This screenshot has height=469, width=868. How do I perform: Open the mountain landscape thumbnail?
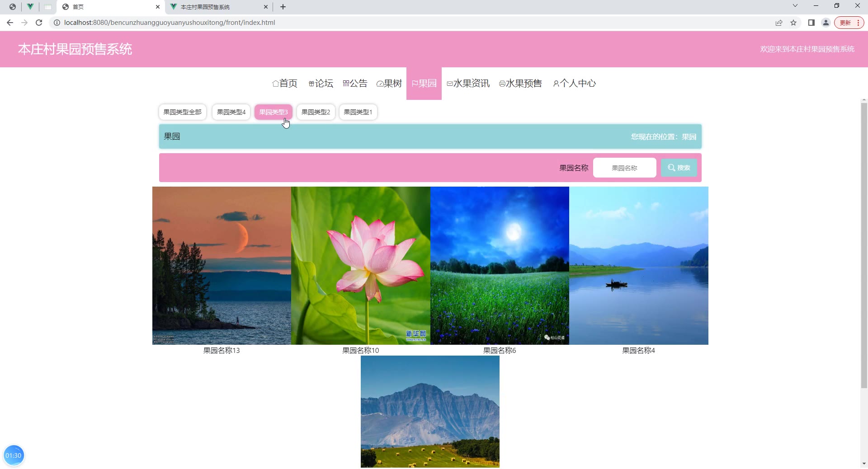point(430,412)
